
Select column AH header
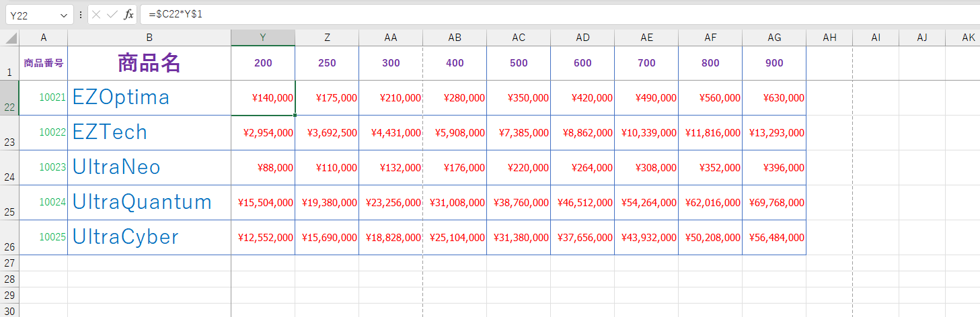(829, 38)
